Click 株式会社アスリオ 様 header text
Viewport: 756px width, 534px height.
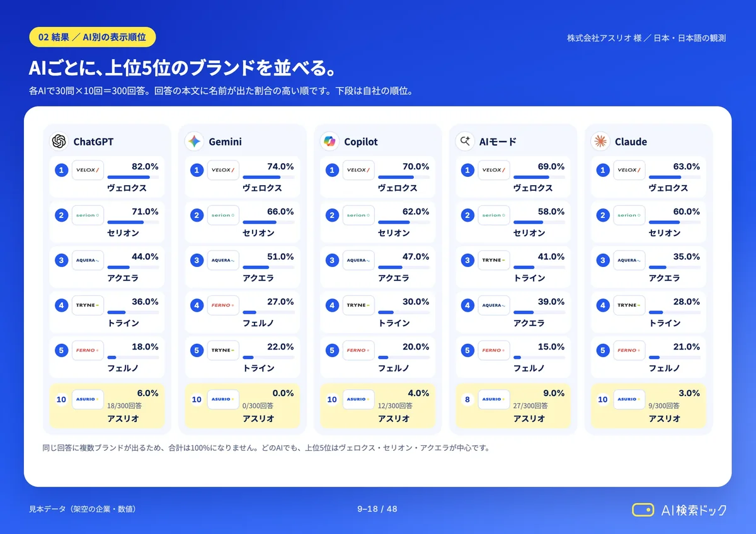[x=604, y=38]
